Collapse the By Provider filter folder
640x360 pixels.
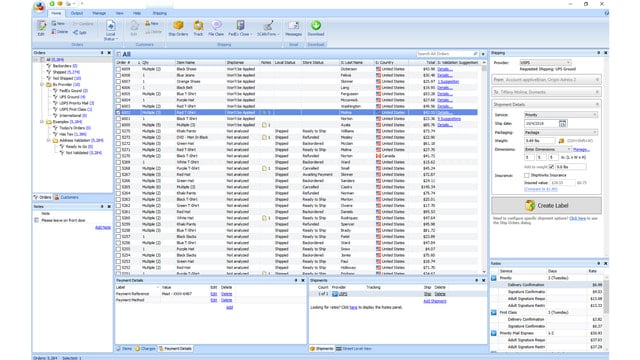click(42, 84)
